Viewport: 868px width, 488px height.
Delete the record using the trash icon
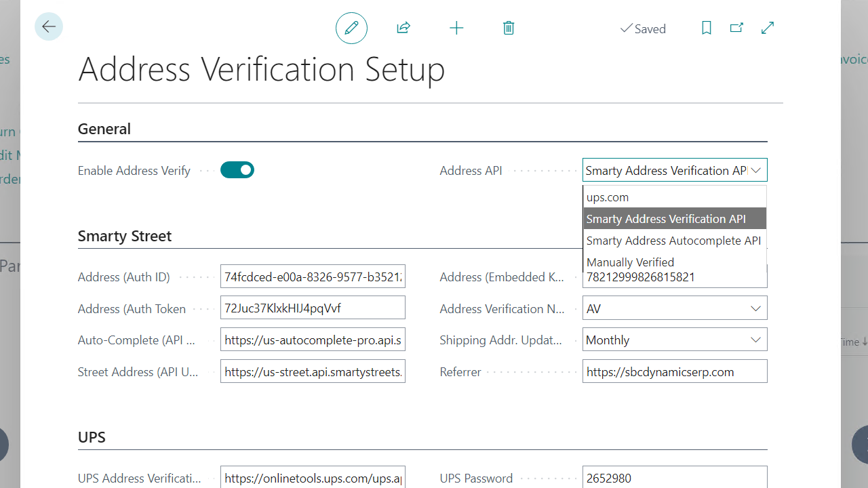pos(509,28)
